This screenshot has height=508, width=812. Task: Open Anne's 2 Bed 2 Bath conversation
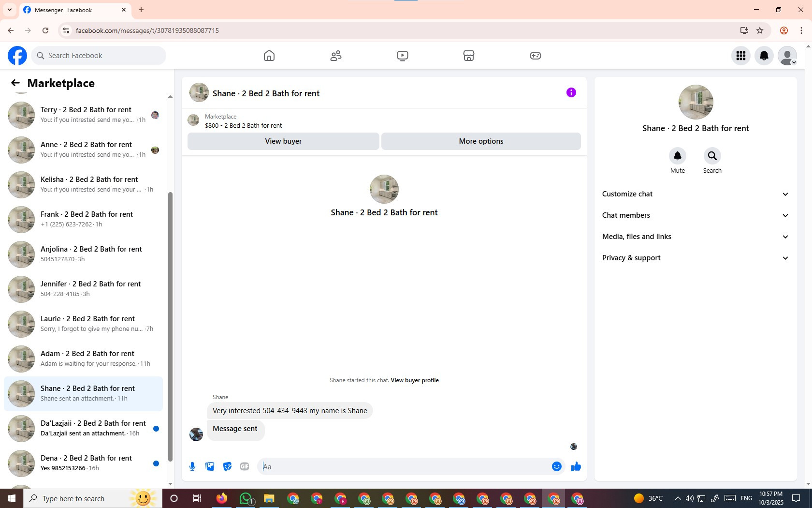click(83, 150)
